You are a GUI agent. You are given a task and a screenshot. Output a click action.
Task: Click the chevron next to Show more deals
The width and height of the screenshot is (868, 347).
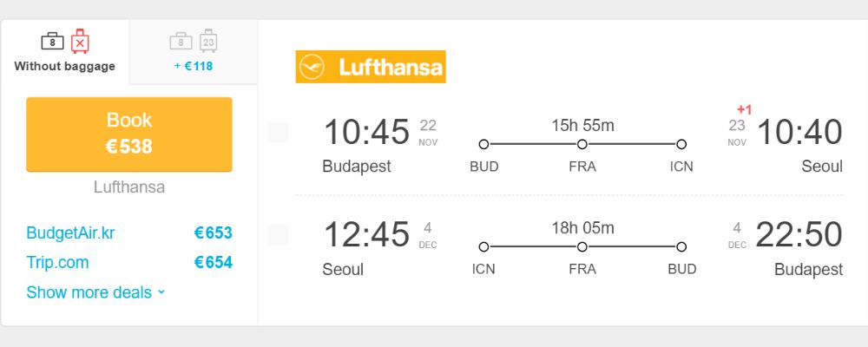161,291
